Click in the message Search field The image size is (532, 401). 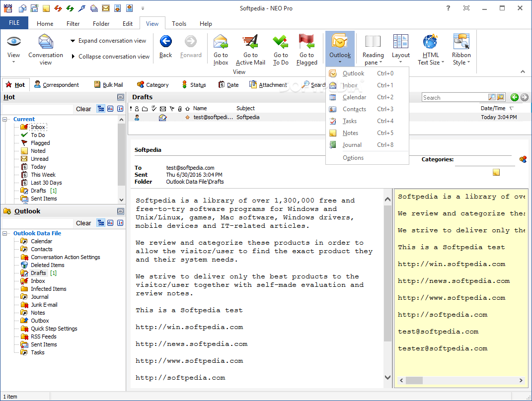click(455, 98)
